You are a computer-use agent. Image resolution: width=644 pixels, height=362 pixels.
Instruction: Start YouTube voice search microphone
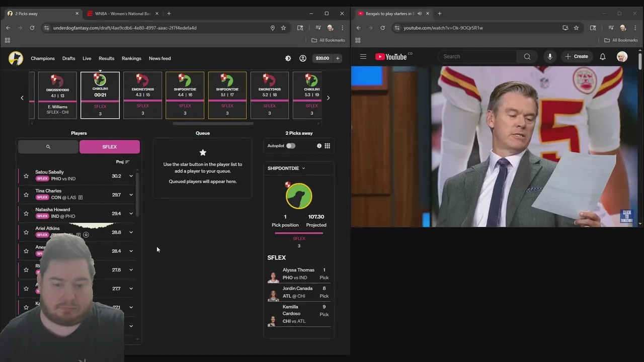[550, 57]
